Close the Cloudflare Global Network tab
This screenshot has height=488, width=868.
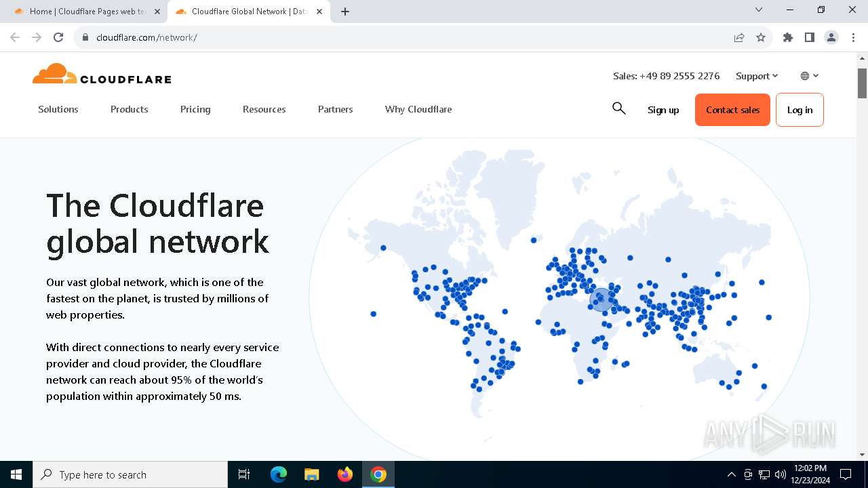pos(319,12)
